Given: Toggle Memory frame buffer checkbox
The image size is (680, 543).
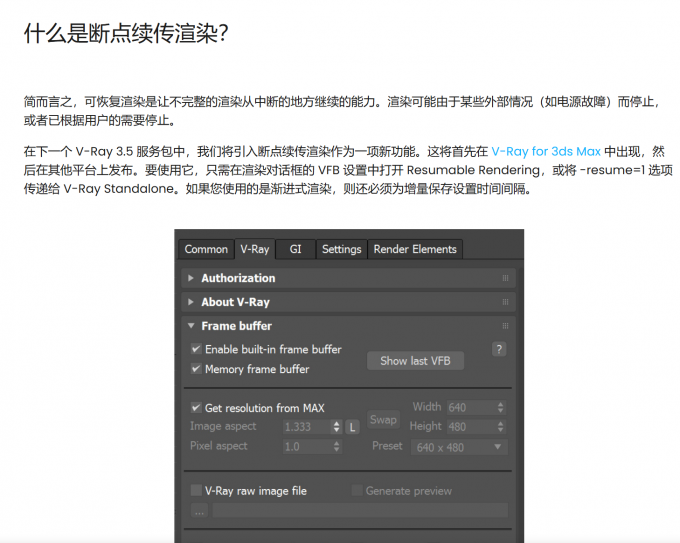Looking at the screenshot, I should pos(196,369).
